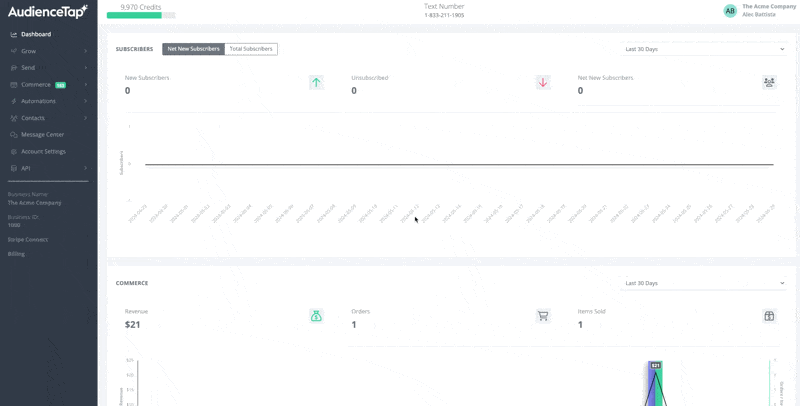
Task: Click the Grow sidebar icon
Action: click(x=14, y=52)
